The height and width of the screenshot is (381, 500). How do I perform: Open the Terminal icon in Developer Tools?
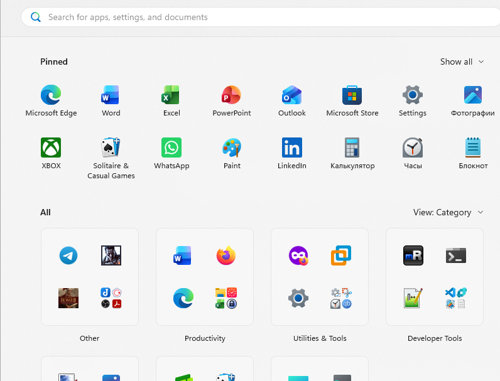456,256
